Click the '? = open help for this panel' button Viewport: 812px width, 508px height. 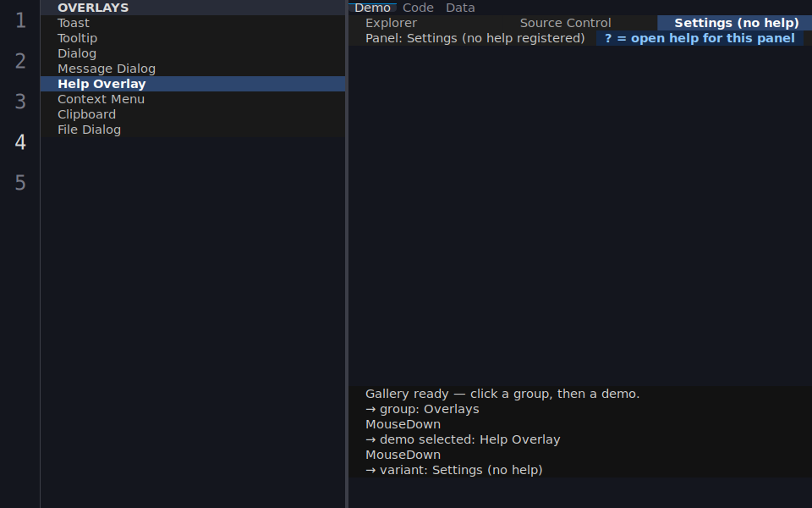point(700,38)
